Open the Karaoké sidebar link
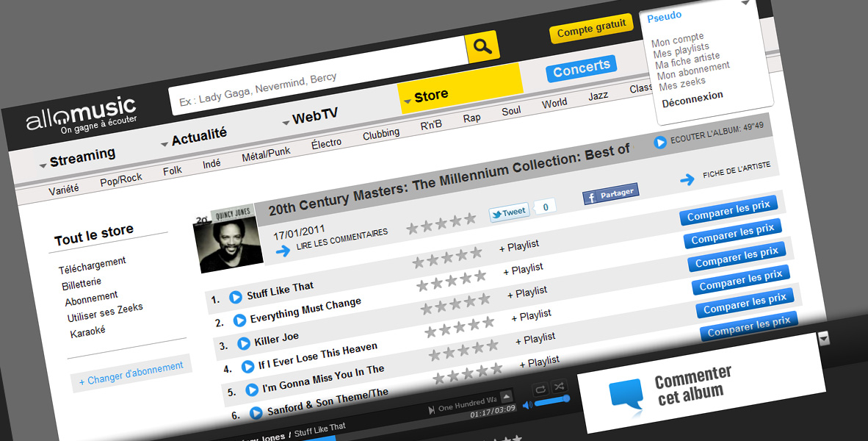This screenshot has width=868, height=441. [x=87, y=332]
